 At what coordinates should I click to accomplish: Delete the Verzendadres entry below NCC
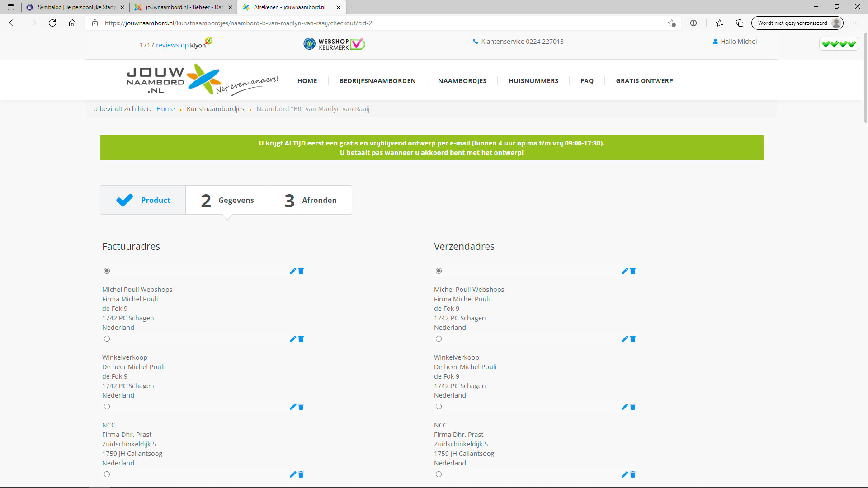pyautogui.click(x=633, y=474)
